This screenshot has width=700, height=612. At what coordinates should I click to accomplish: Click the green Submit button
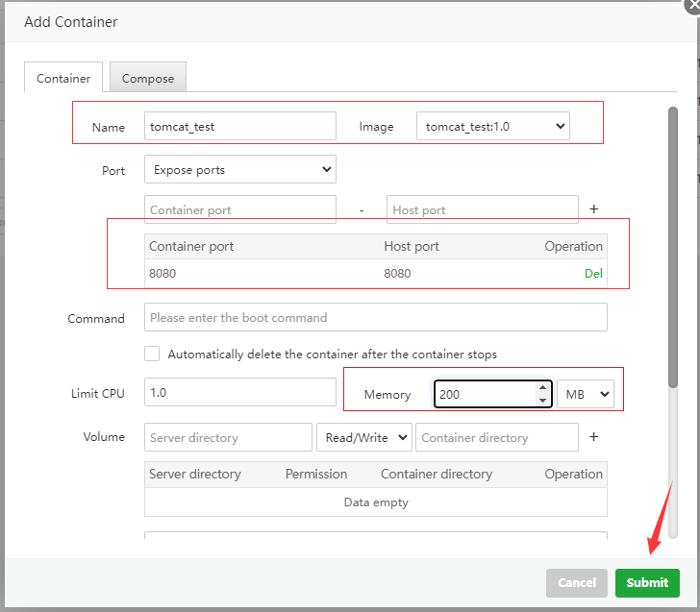pyautogui.click(x=647, y=582)
